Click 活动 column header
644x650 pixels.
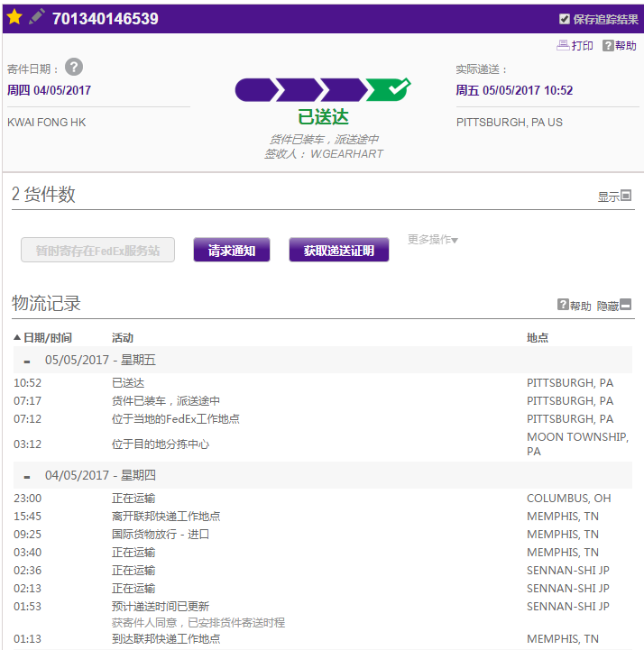click(123, 338)
